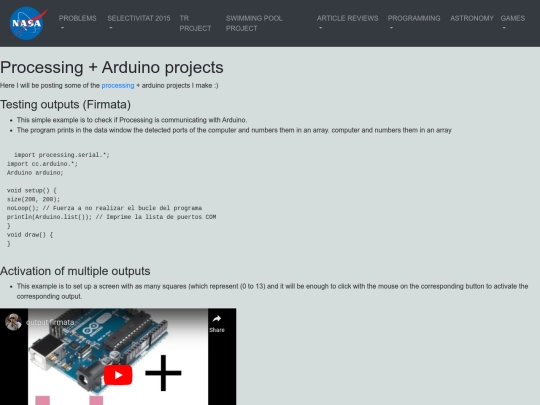The height and width of the screenshot is (405, 540).
Task: Expand the ARTICLE REVIEWS dropdown
Action: click(347, 23)
